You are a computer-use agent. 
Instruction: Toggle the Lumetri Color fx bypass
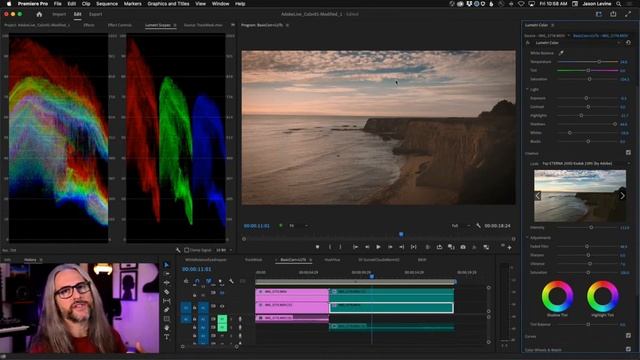click(x=528, y=42)
